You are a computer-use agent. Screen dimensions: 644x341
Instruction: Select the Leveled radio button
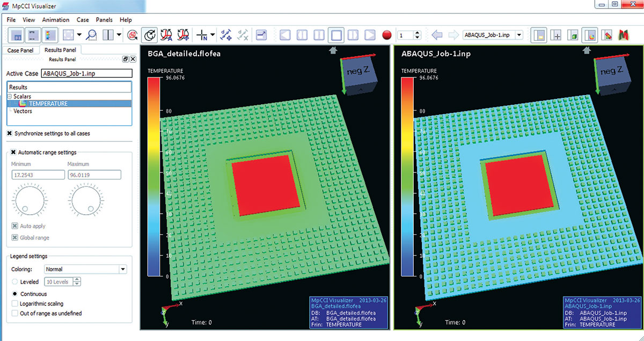14,282
